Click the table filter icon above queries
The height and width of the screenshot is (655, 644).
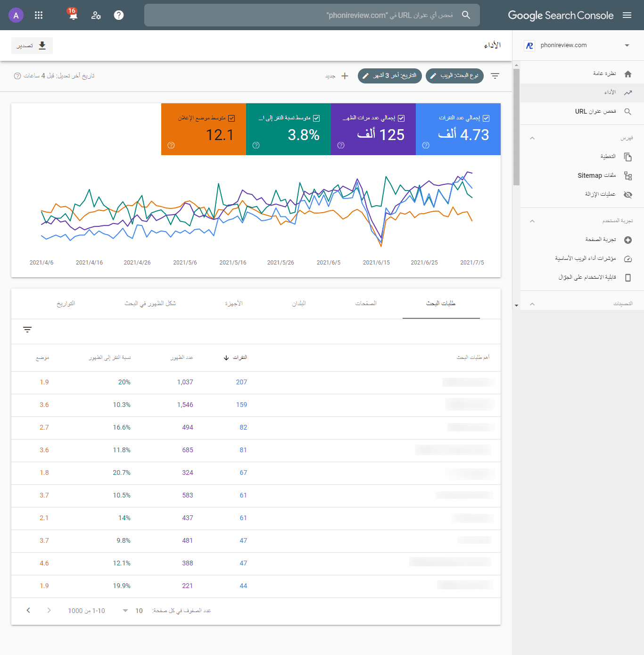coord(27,330)
